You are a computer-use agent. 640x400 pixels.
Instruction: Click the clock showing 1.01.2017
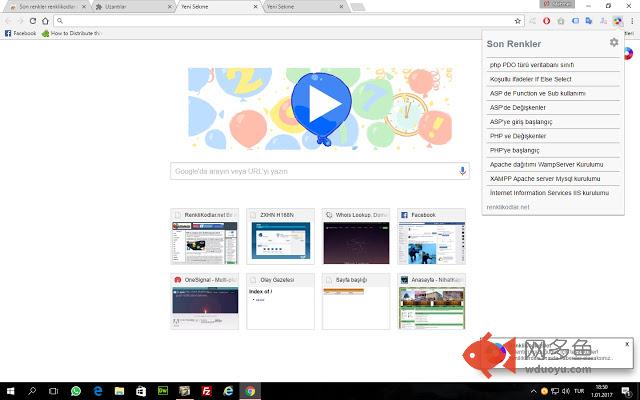click(x=602, y=391)
